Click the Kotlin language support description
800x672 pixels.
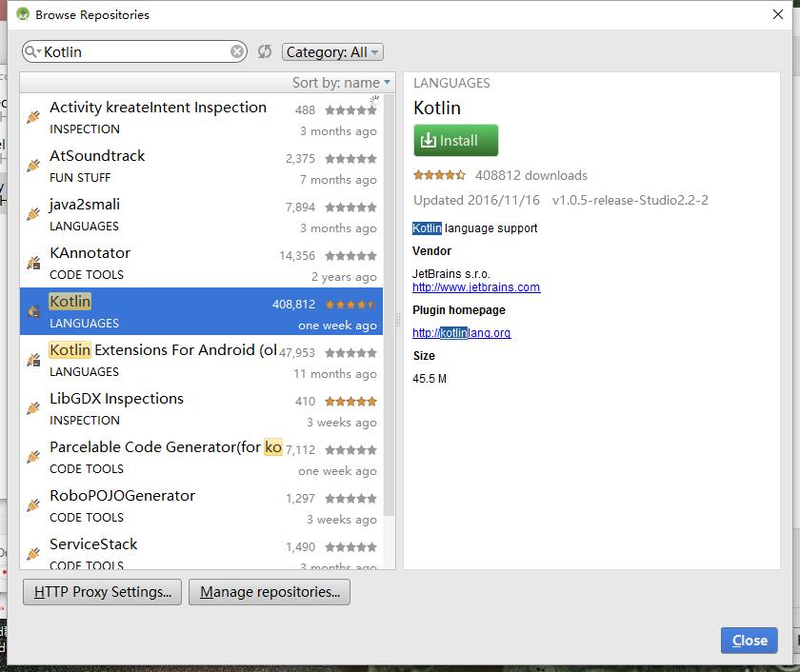pyautogui.click(x=475, y=227)
